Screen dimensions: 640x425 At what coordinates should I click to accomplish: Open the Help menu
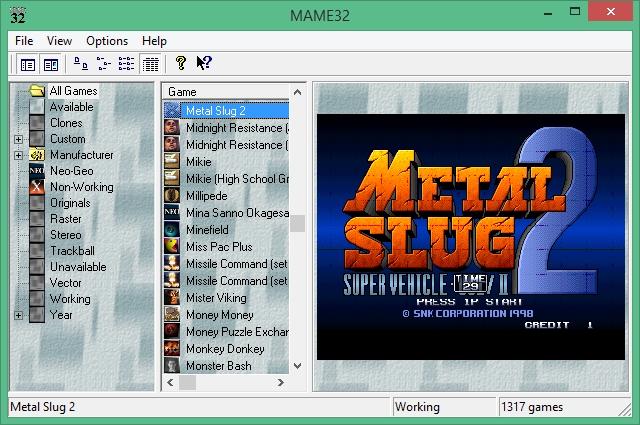[154, 41]
